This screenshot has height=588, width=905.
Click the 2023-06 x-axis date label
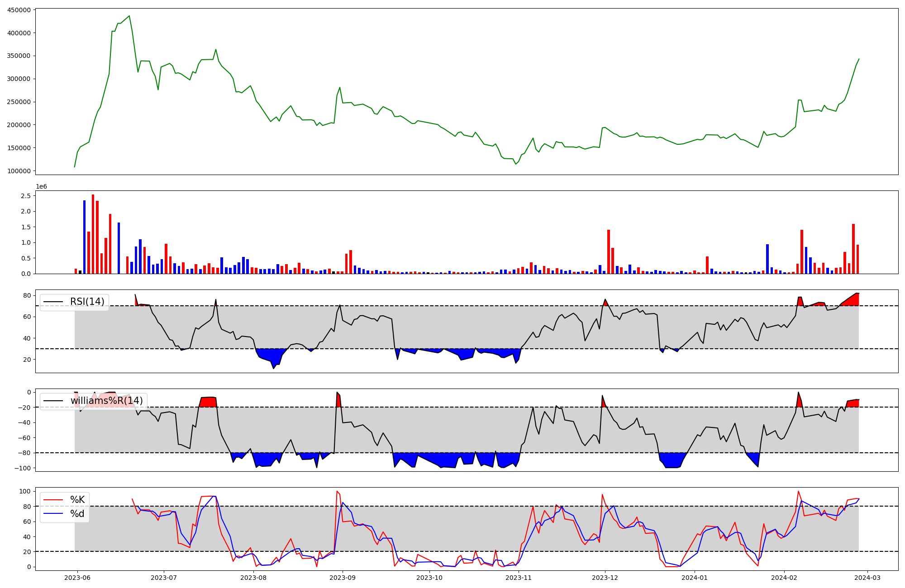77,578
